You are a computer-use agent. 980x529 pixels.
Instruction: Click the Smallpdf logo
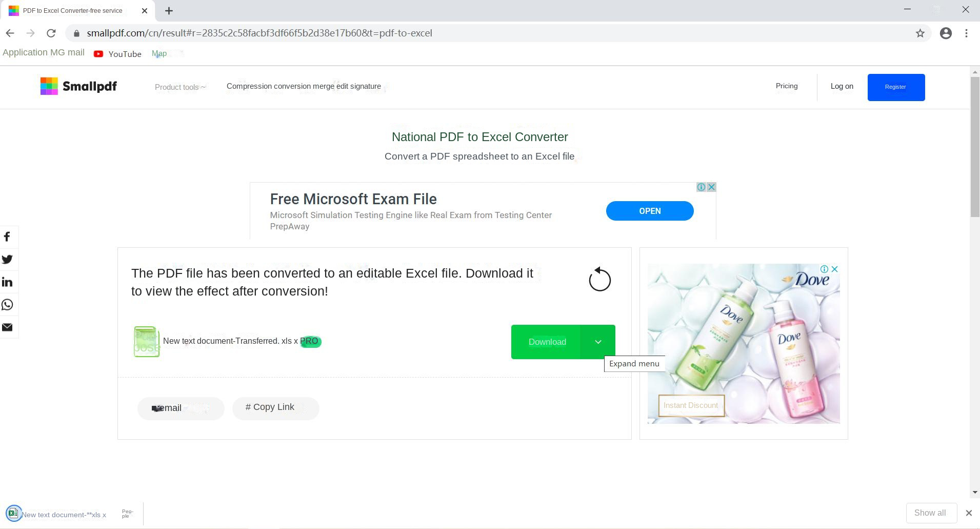pyautogui.click(x=78, y=86)
